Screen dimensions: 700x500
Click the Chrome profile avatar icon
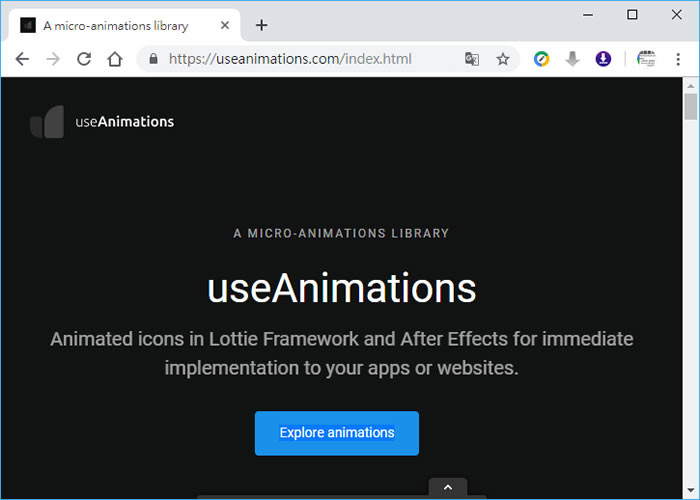[646, 59]
